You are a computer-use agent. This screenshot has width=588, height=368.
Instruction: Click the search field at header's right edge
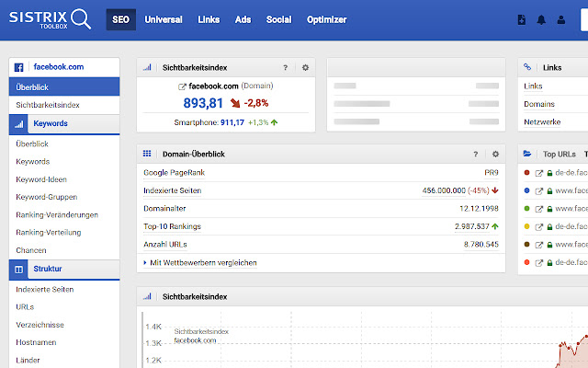(x=584, y=20)
